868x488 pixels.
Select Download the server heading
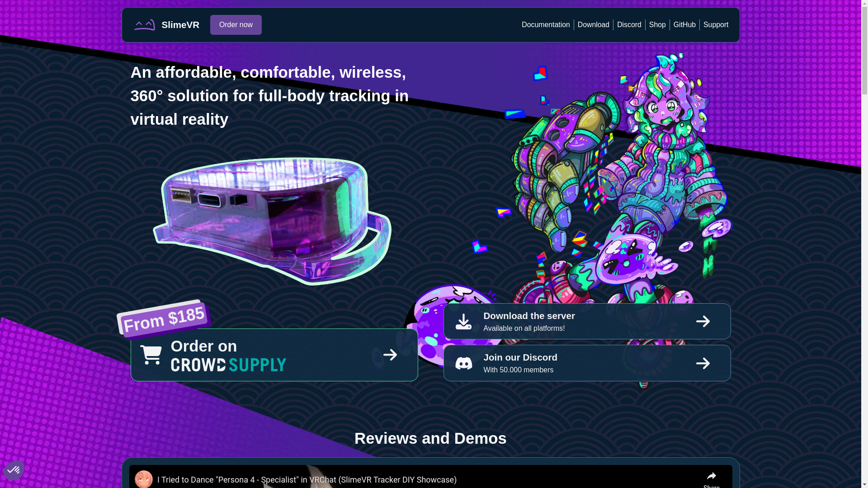coord(529,316)
